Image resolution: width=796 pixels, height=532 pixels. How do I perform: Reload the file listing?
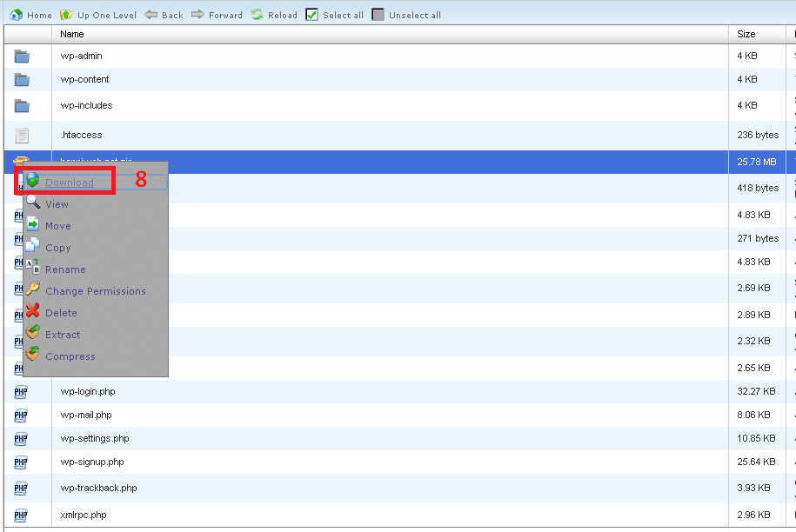tap(258, 15)
